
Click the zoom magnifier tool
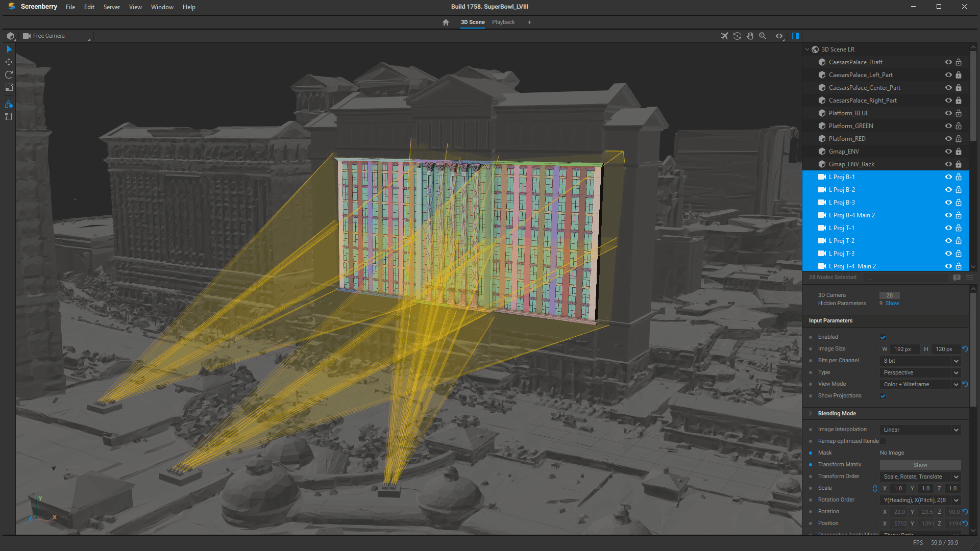point(763,36)
